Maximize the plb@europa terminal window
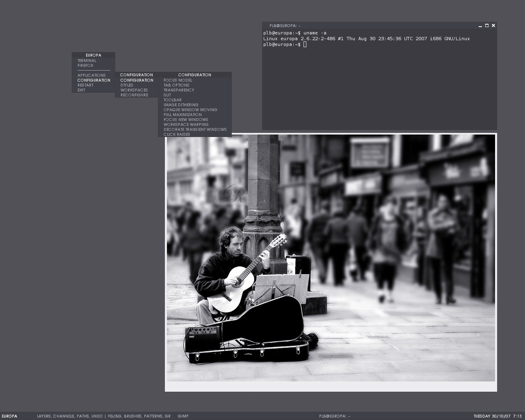The image size is (525, 420). [487, 25]
